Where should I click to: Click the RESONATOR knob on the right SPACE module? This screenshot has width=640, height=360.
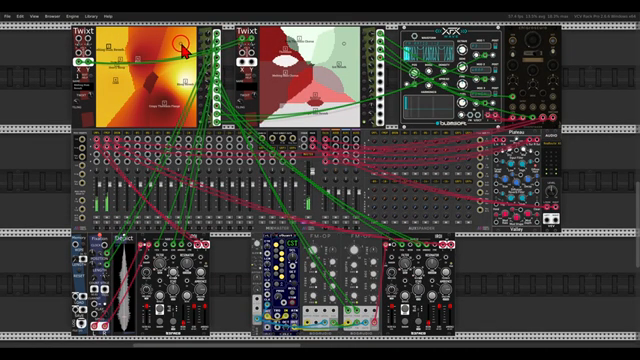pyautogui.click(x=432, y=264)
